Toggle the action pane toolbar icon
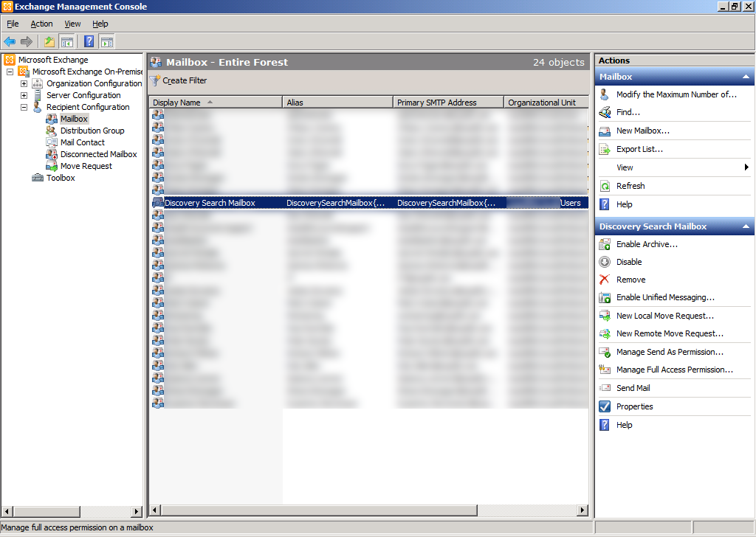The height and width of the screenshot is (537, 756). 107,42
